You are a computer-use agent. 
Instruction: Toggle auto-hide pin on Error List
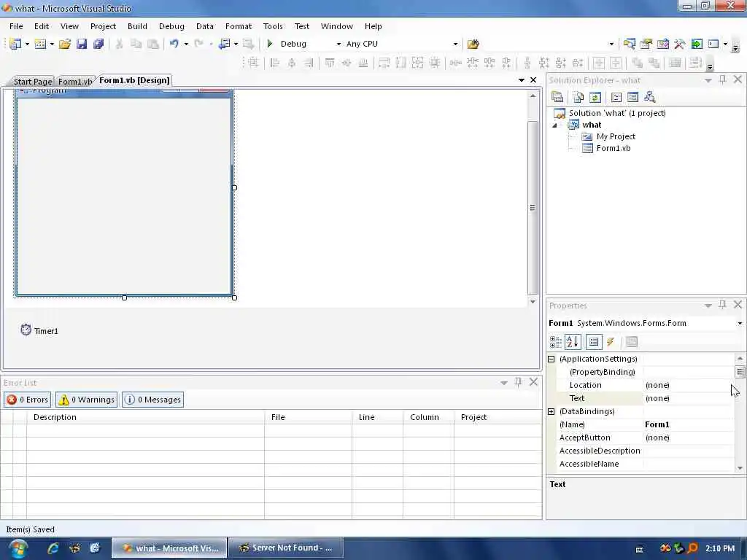pyautogui.click(x=519, y=382)
